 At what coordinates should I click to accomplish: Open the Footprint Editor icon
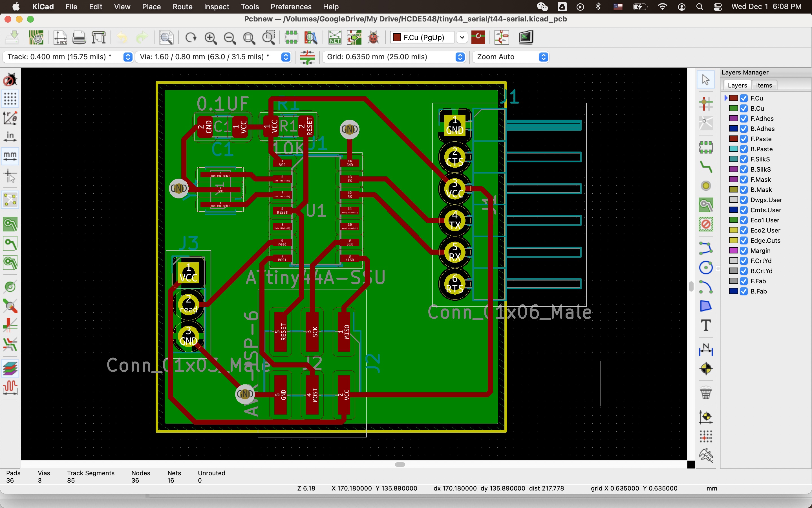click(291, 37)
